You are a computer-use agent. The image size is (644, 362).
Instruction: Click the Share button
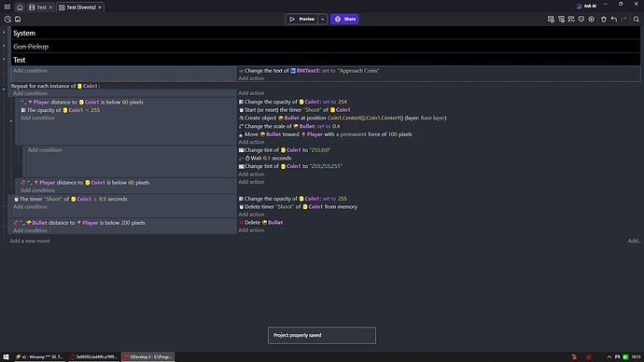[x=344, y=19]
